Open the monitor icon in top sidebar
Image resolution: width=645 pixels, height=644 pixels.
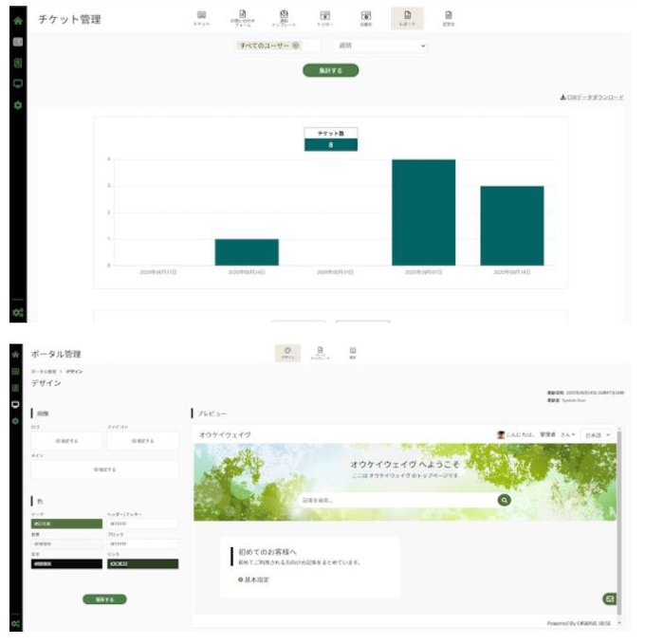tap(16, 83)
